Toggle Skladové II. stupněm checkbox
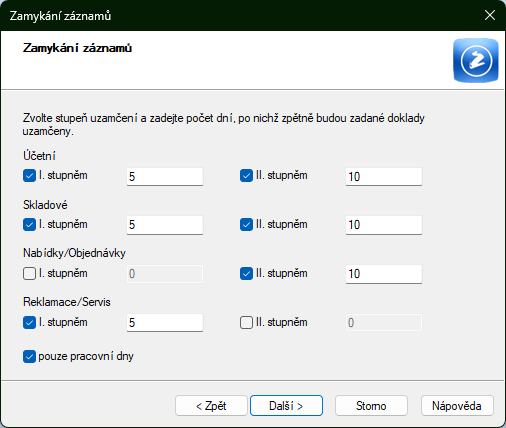The image size is (506, 428). coord(246,225)
